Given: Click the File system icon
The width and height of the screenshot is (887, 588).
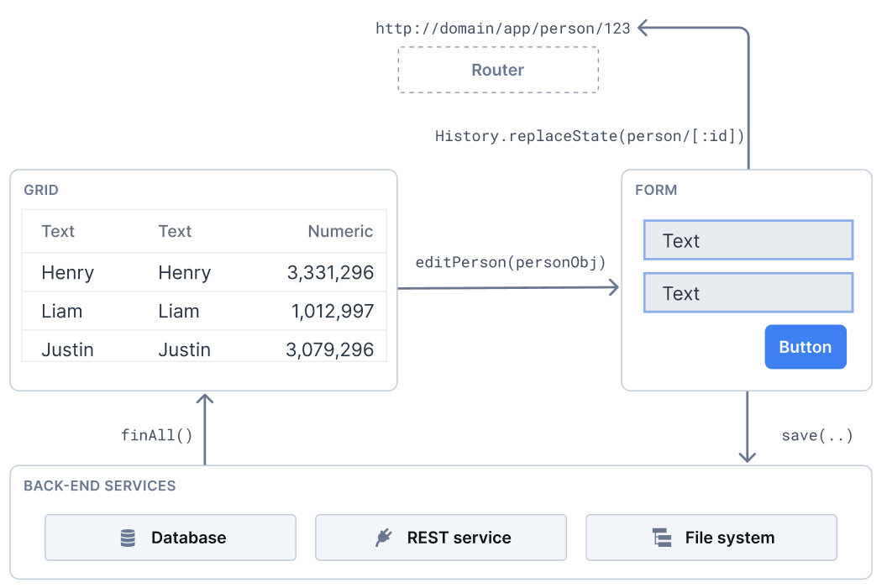Looking at the screenshot, I should point(663,537).
